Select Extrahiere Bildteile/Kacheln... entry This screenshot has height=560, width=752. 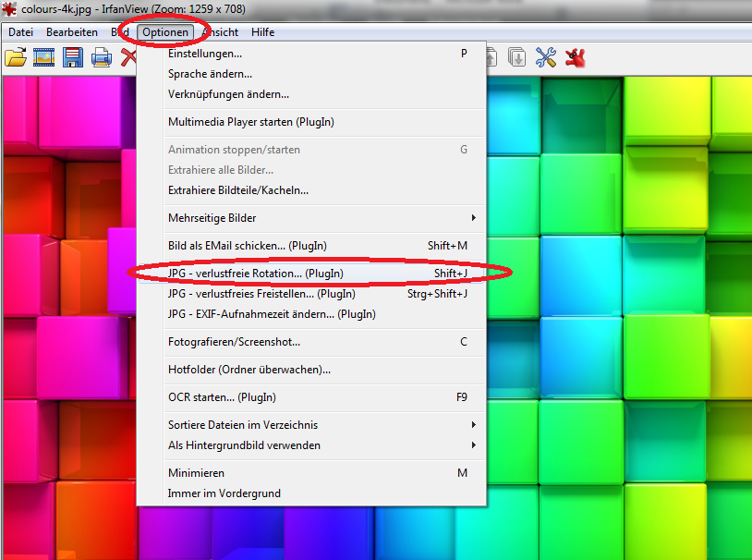311,190
